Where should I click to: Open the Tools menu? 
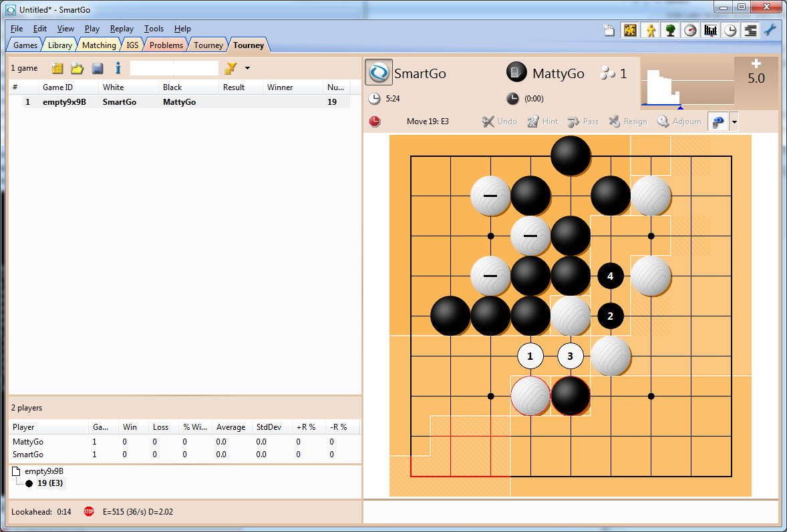coord(154,29)
